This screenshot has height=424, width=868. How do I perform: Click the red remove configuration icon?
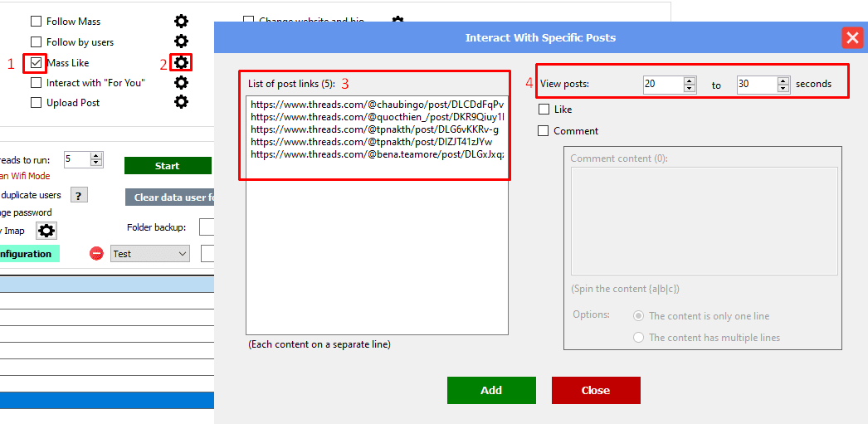96,254
